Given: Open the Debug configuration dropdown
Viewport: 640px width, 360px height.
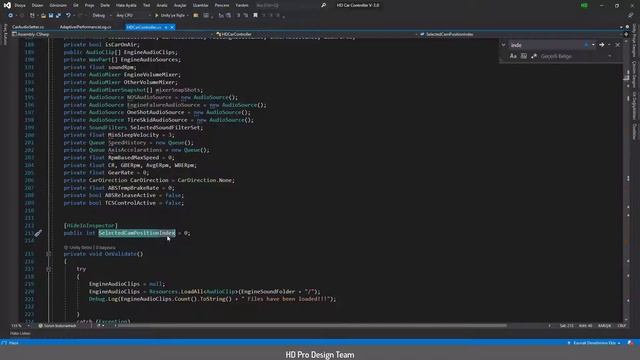Looking at the screenshot, I should tap(102, 16).
